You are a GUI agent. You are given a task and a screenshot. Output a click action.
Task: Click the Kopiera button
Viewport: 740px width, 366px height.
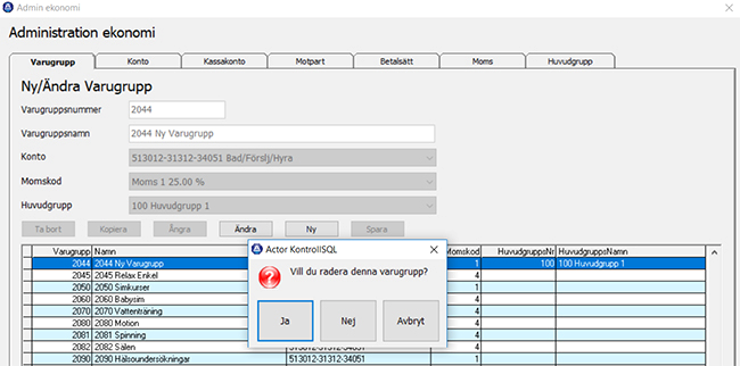click(114, 229)
